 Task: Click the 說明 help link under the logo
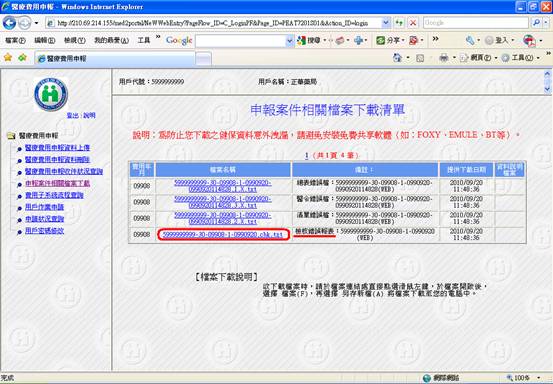(x=90, y=116)
